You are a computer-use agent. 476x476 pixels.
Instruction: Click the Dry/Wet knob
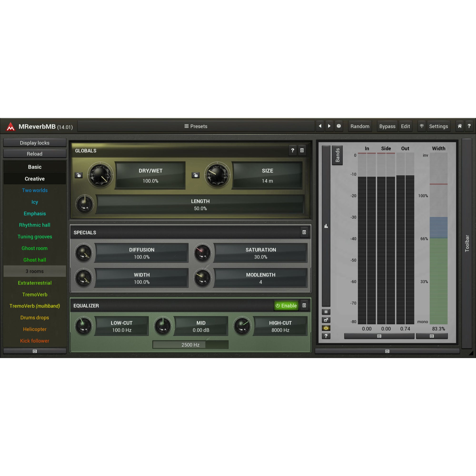click(100, 175)
